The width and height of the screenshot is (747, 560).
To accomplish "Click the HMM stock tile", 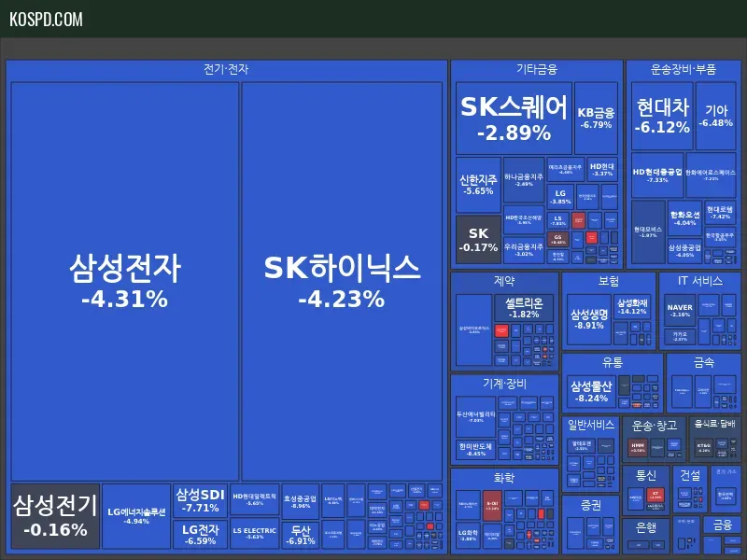I will point(638,447).
